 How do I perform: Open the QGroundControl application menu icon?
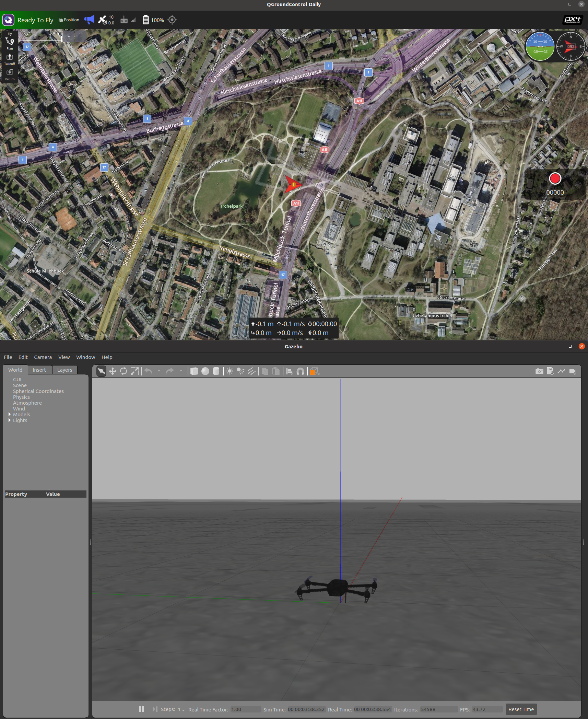(x=8, y=20)
